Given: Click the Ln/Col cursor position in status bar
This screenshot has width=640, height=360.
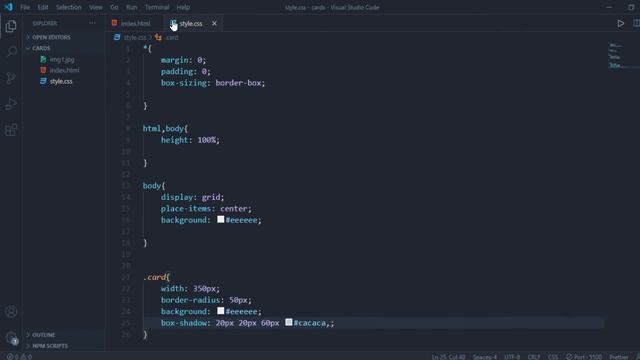Looking at the screenshot, I should [448, 357].
